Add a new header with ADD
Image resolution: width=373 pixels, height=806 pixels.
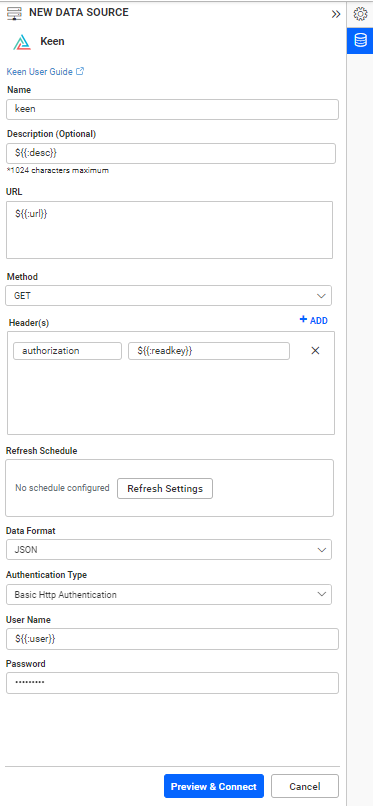click(313, 320)
